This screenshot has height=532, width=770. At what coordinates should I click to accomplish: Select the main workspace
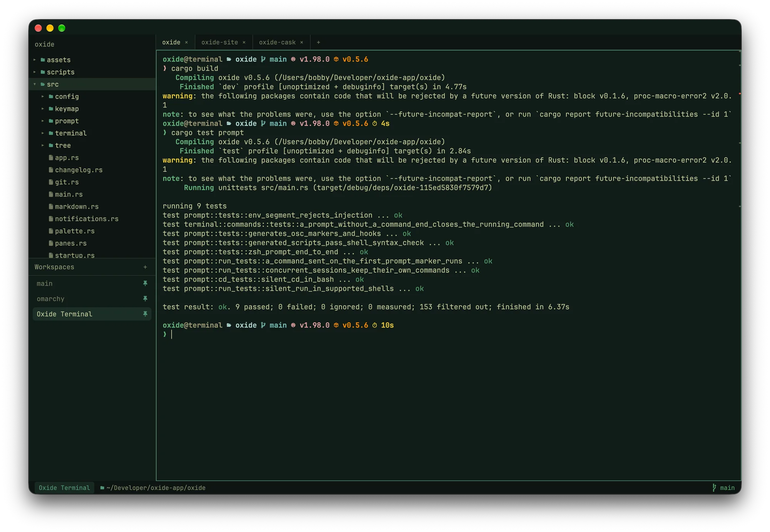(92, 284)
